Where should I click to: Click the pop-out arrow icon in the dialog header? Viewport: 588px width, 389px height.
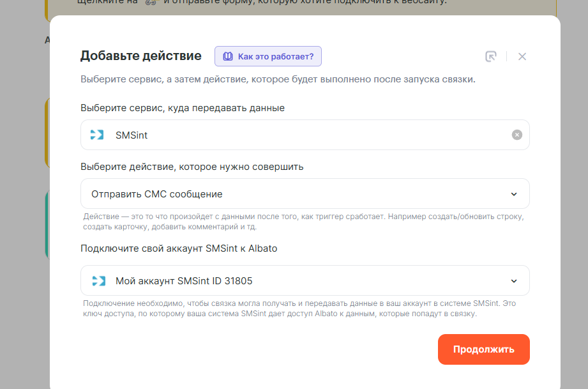click(490, 56)
